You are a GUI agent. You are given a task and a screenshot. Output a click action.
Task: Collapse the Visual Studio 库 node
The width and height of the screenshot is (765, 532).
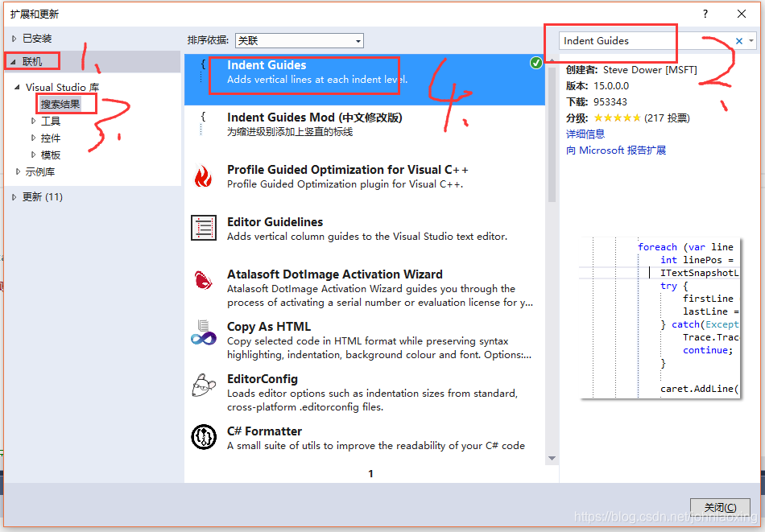[17, 87]
